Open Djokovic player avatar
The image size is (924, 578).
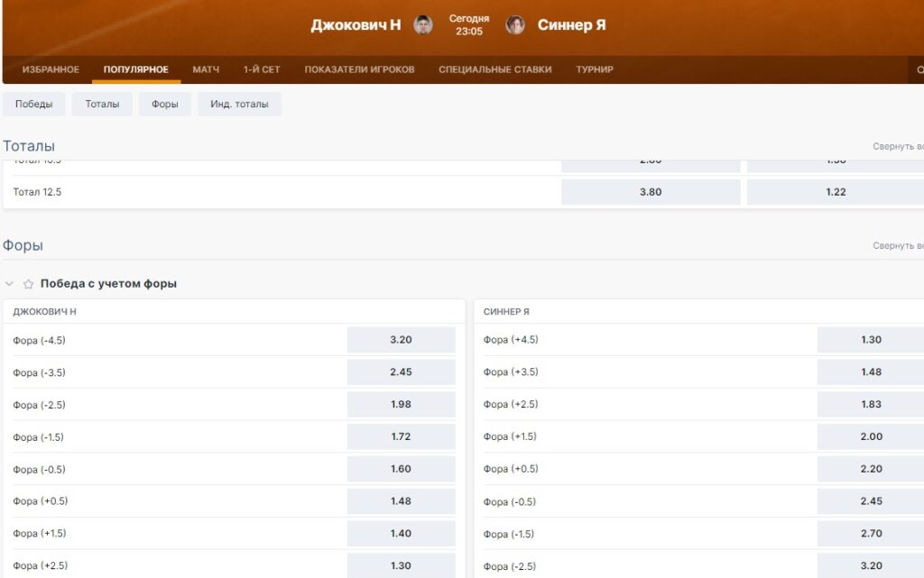pos(422,24)
